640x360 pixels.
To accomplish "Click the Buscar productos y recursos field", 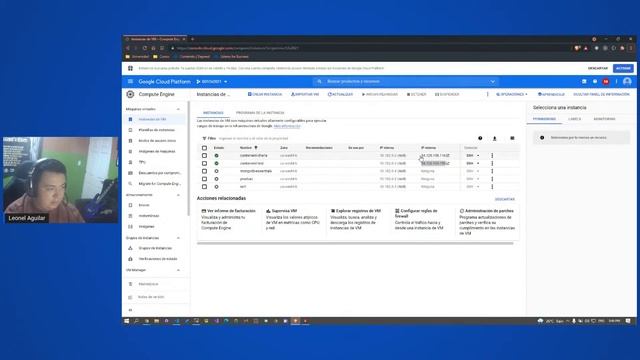I will click(406, 82).
